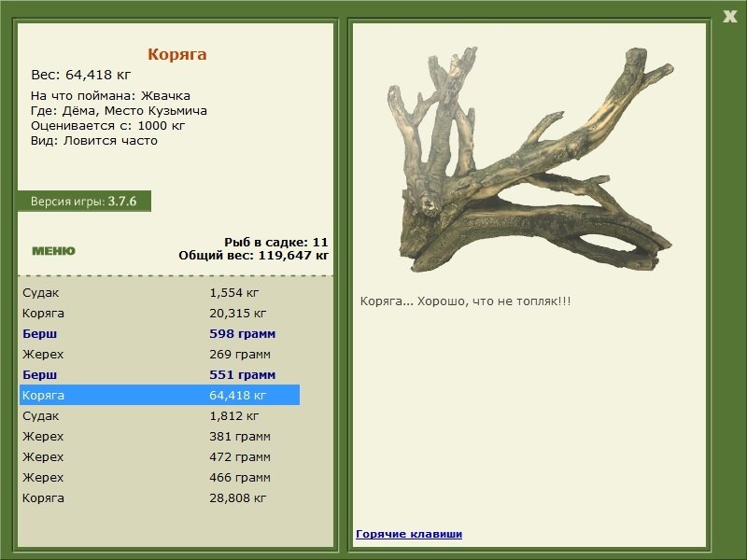Image resolution: width=747 pixels, height=560 pixels.
Task: Click the Версия игры 3.7.6 banner
Action: pyautogui.click(x=84, y=201)
